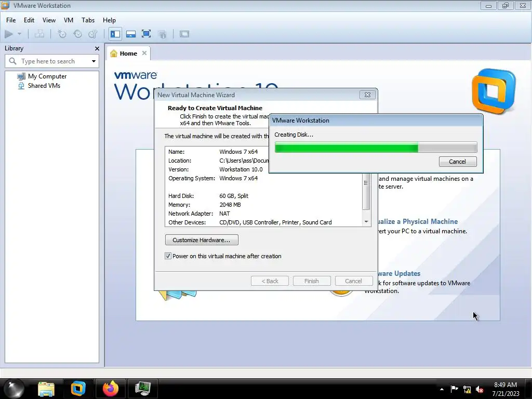Click the Customize Hardware button
Image resolution: width=532 pixels, height=399 pixels.
coord(202,240)
